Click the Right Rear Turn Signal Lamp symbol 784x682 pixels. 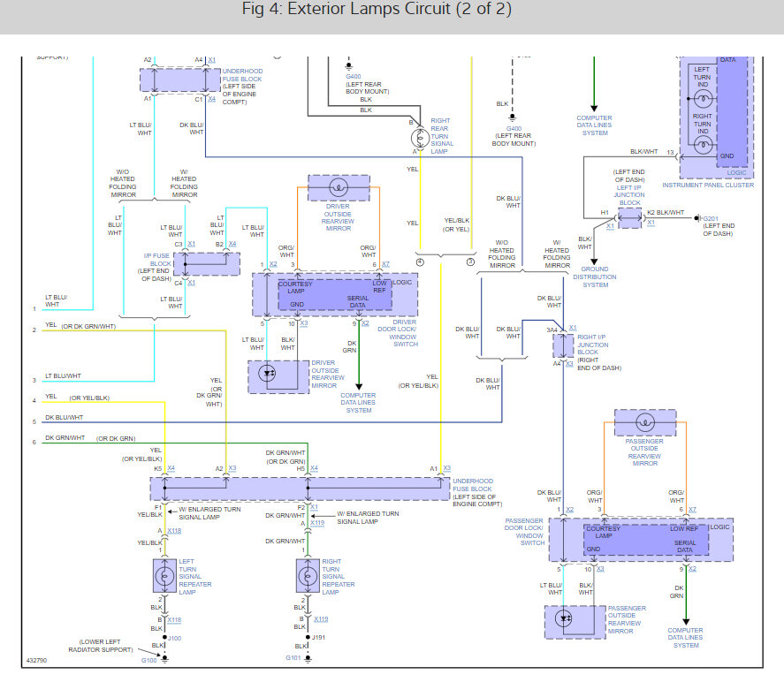click(x=420, y=138)
